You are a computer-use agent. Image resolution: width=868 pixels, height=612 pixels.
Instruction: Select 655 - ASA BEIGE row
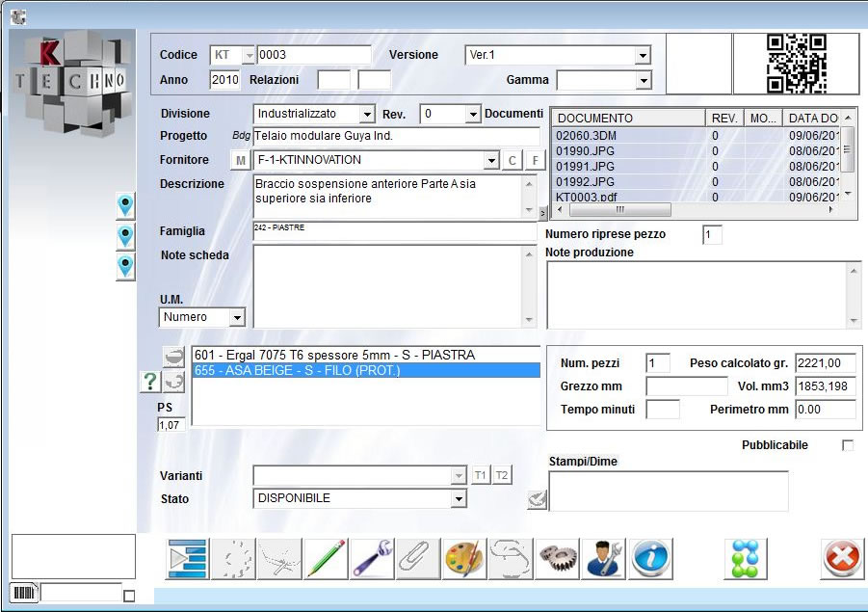coord(366,370)
